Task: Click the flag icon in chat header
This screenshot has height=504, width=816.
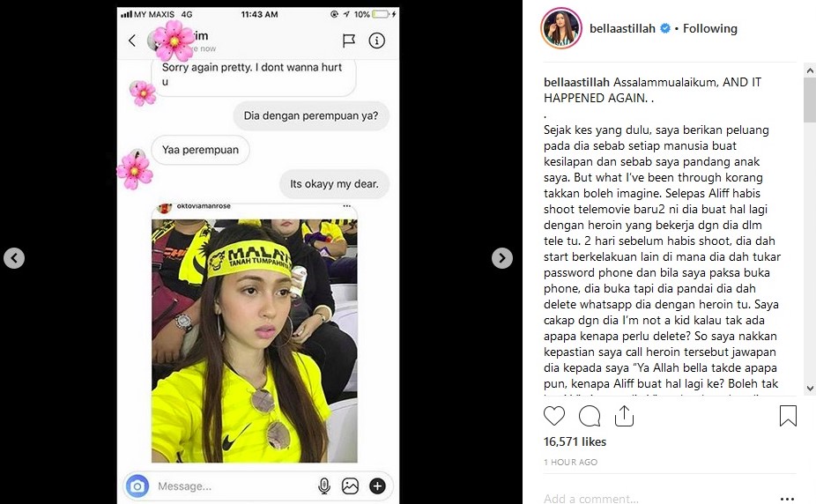Action: pos(349,41)
